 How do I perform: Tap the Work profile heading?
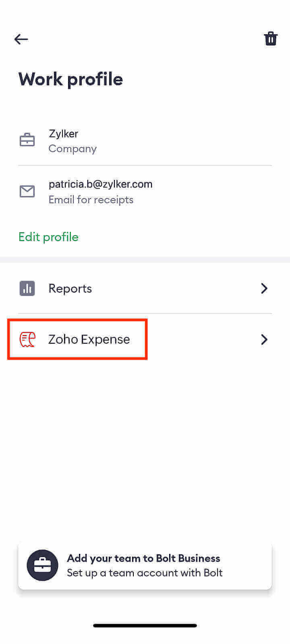tap(70, 79)
